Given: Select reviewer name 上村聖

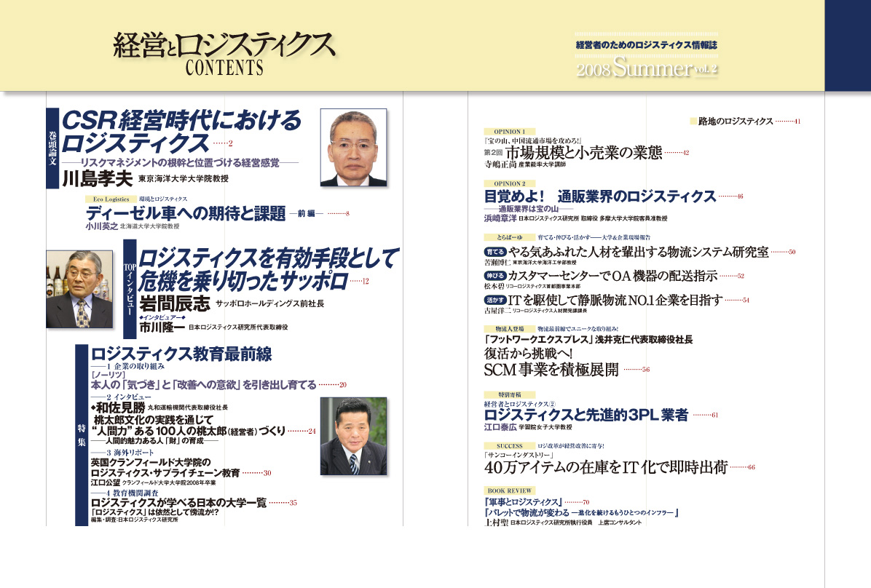Looking at the screenshot, I should pos(496,523).
